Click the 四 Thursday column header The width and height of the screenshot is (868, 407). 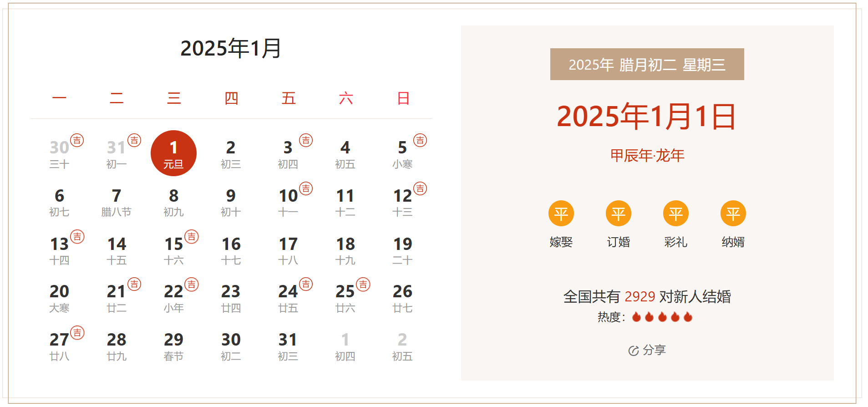(x=231, y=98)
